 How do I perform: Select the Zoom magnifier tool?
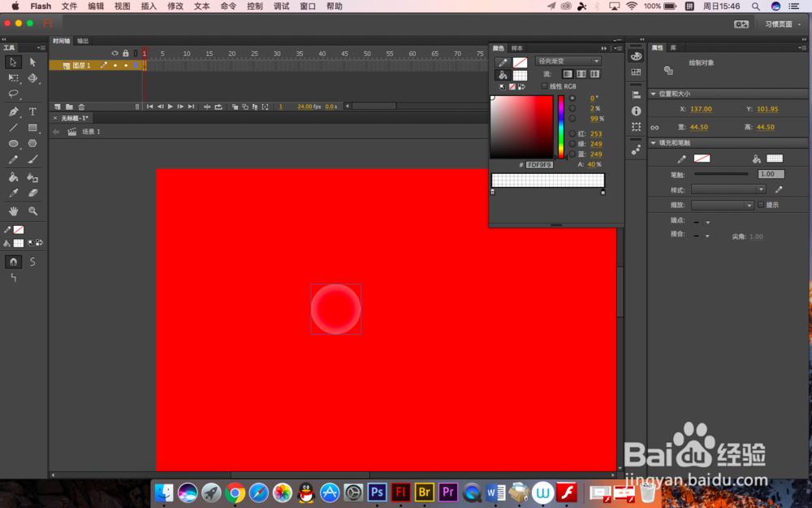click(x=32, y=211)
